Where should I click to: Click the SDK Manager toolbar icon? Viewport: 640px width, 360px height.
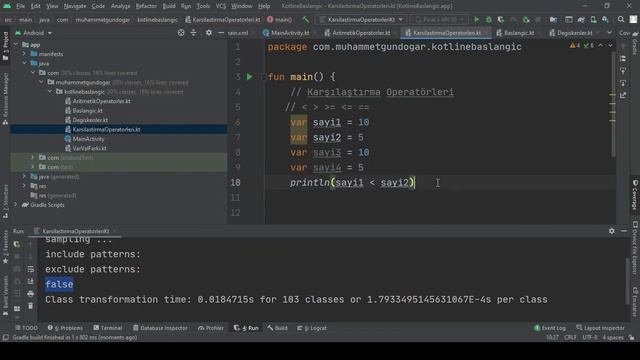pyautogui.click(x=605, y=19)
